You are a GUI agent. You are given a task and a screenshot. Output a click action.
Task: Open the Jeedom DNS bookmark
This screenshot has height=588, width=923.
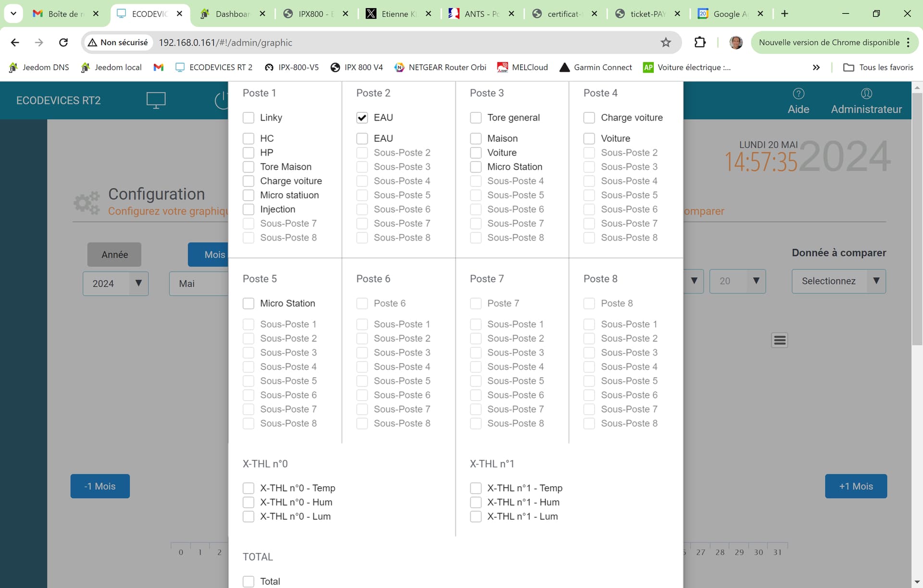tap(39, 67)
